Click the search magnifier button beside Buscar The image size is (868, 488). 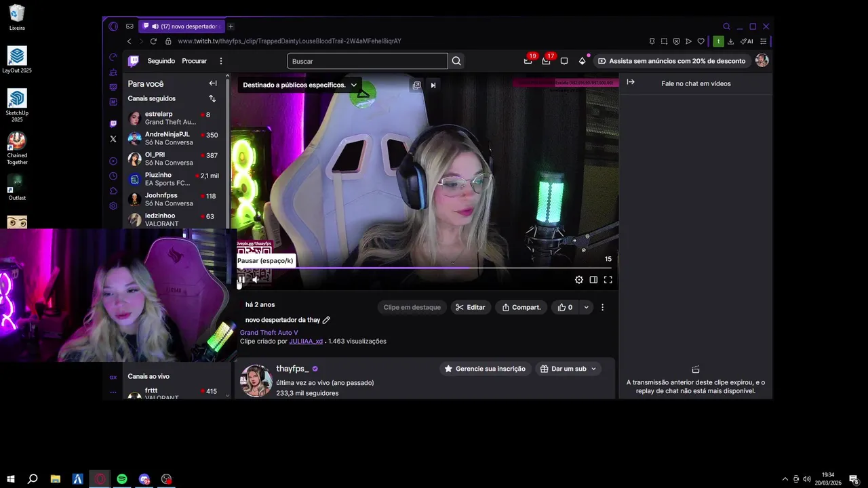coord(456,61)
